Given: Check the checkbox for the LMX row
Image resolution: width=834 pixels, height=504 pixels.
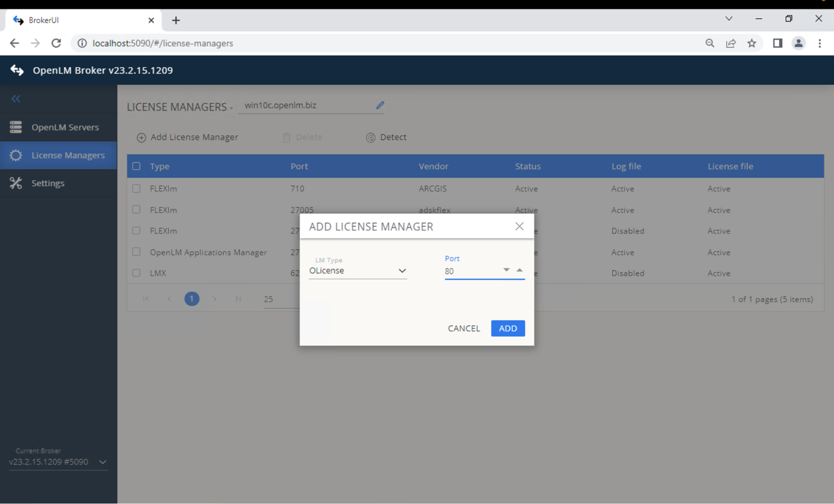Looking at the screenshot, I should click(x=136, y=273).
